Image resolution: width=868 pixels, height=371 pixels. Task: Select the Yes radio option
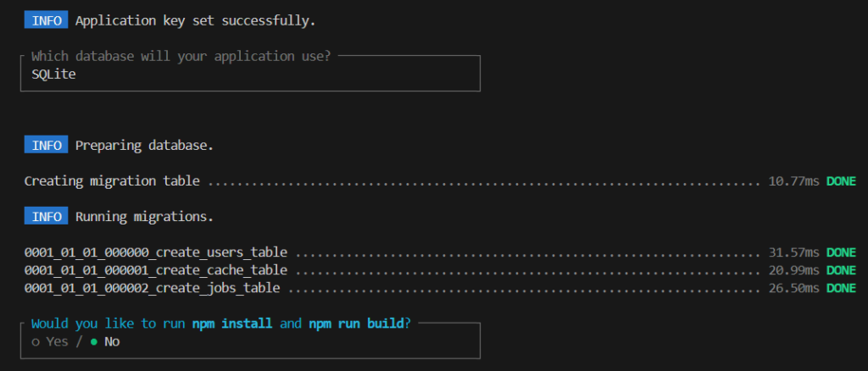tap(52, 342)
